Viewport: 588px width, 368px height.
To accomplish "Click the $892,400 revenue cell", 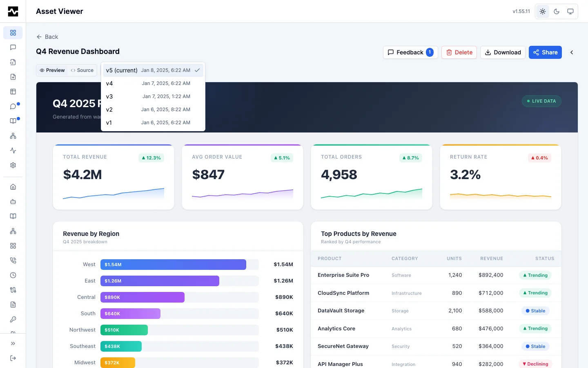I will [x=491, y=275].
